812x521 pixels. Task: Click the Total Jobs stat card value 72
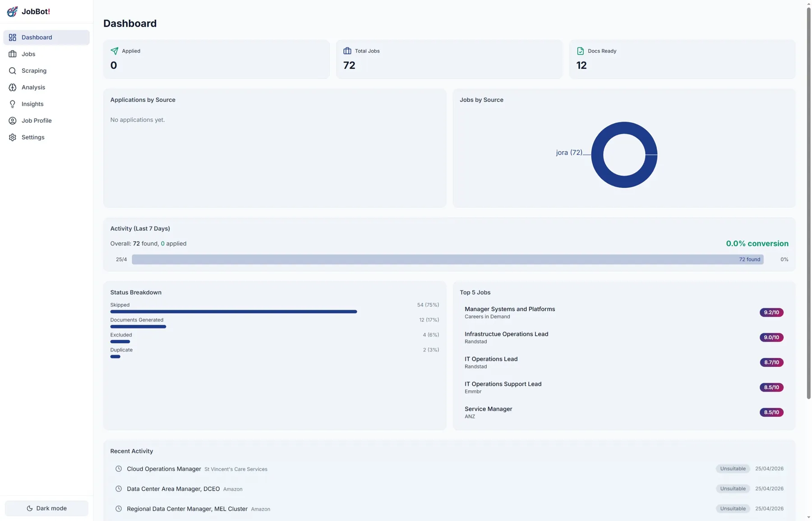click(349, 65)
